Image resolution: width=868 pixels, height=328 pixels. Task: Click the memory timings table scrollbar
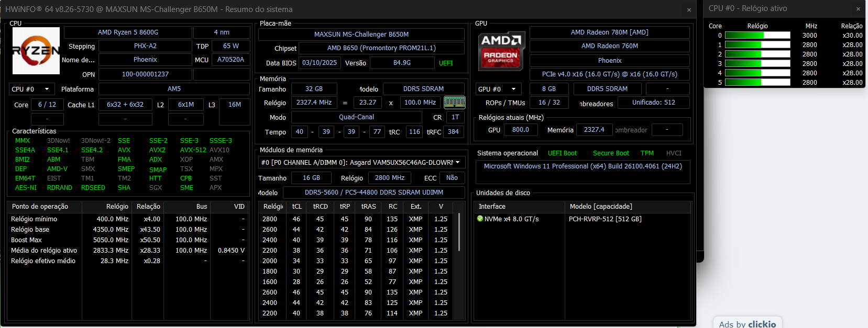coord(459,232)
